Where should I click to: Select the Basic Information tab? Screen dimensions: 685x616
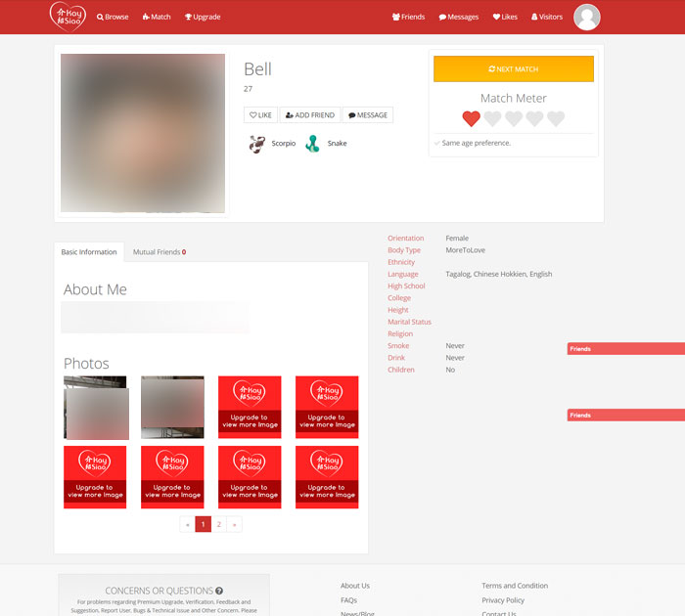coord(89,252)
